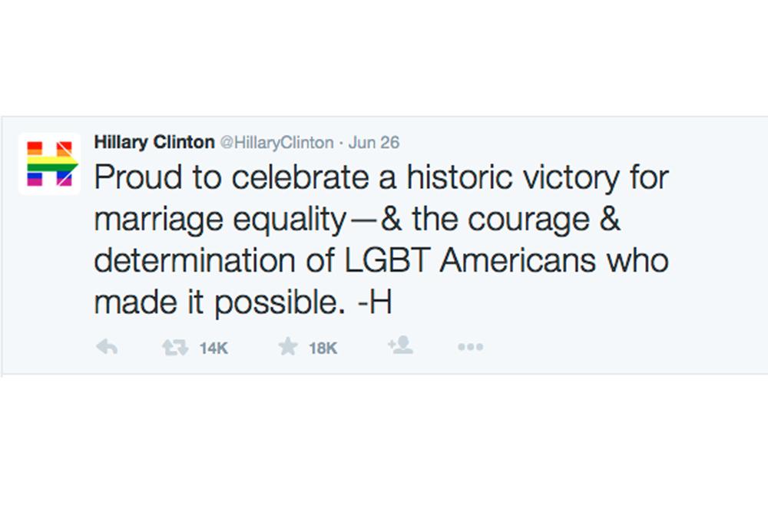The width and height of the screenshot is (768, 532).
Task: Click the reply arrow icon
Action: [107, 348]
